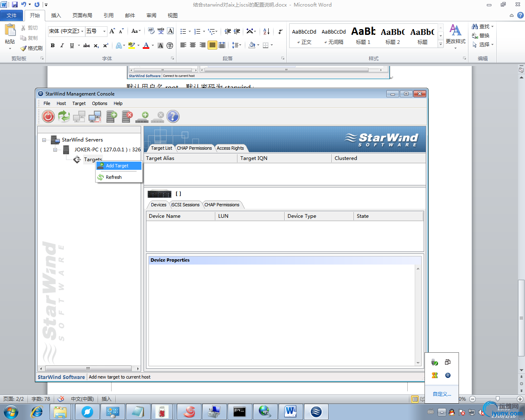Screen dimensions: 525x420
Task: Grow font size in Word ribbon
Action: coord(112,31)
